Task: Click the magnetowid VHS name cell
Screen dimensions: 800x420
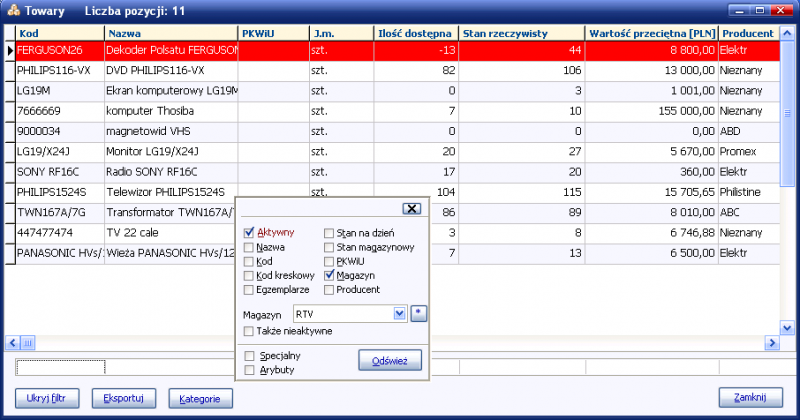Action: coord(171,132)
